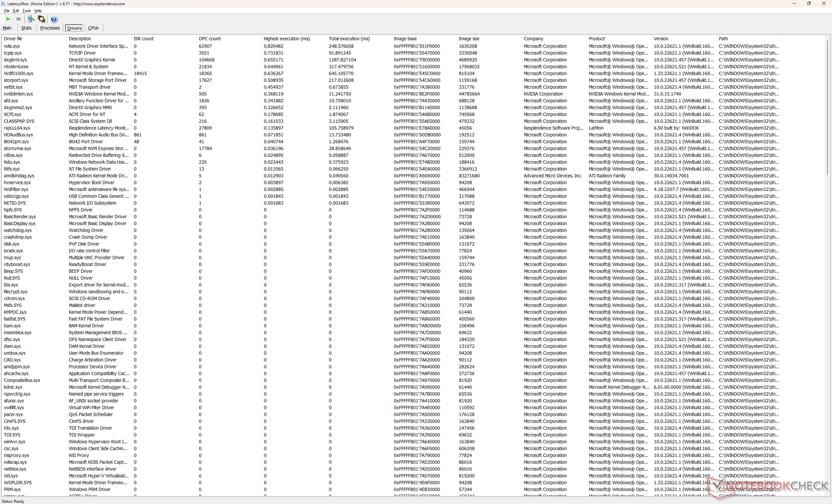The height and width of the screenshot is (504, 832).
Task: Open the options toolbar icon with computer
Action: [30, 19]
